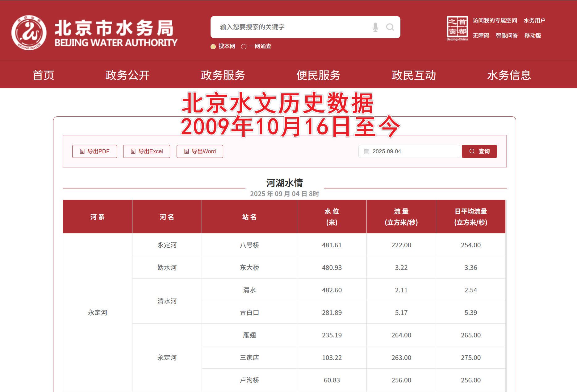Click the 首都之窗 Beijing-China logo
The image size is (577, 392).
click(457, 27)
